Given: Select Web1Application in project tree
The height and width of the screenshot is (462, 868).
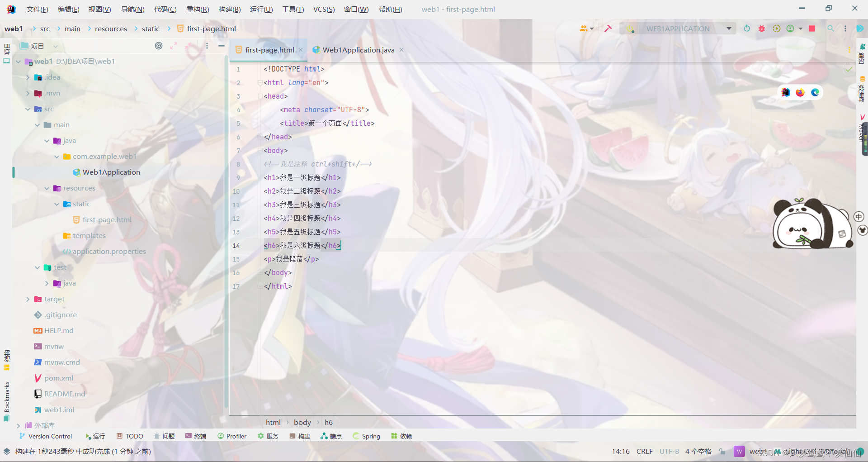Looking at the screenshot, I should 111,172.
